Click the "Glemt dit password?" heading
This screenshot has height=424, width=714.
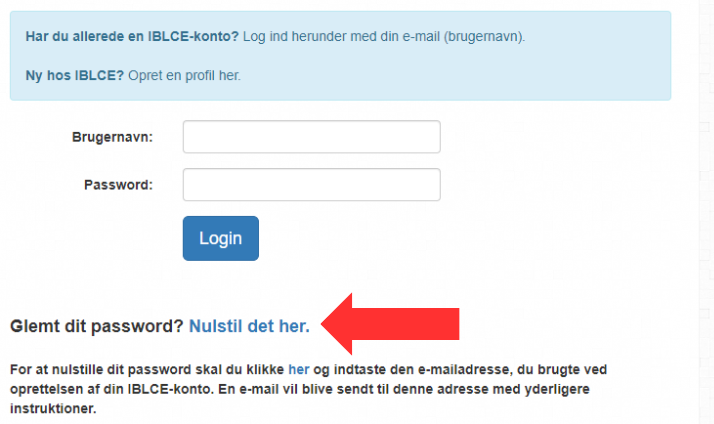97,326
